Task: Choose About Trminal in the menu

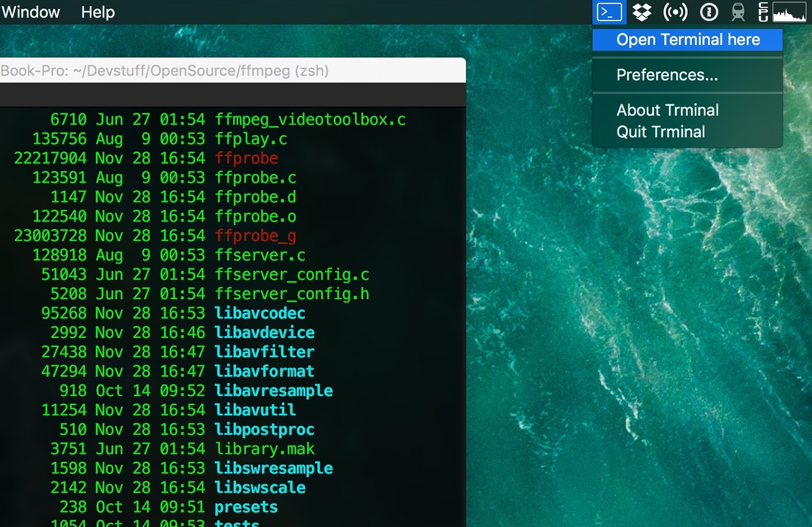Action: coord(667,110)
